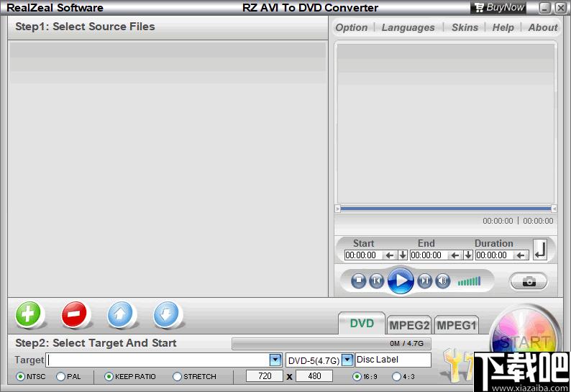This screenshot has width=571, height=392.
Task: Click the right marker of seek bar
Action: pos(554,209)
